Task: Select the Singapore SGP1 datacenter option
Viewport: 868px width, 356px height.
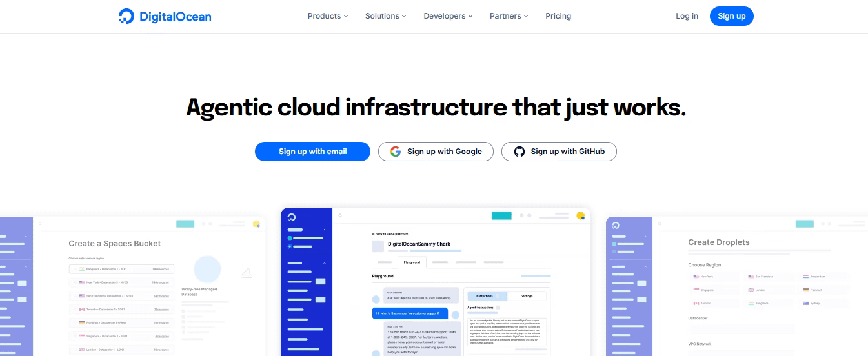Action: (x=120, y=336)
